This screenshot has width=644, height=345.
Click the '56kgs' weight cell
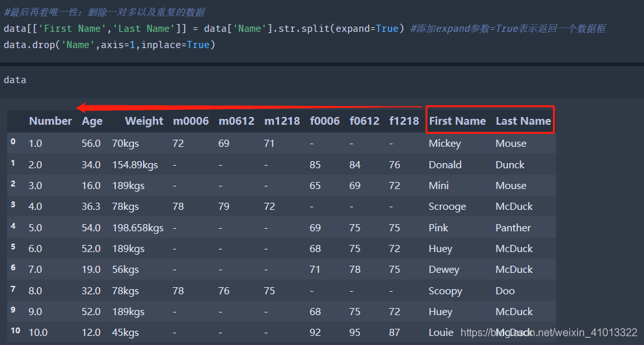[x=126, y=270]
